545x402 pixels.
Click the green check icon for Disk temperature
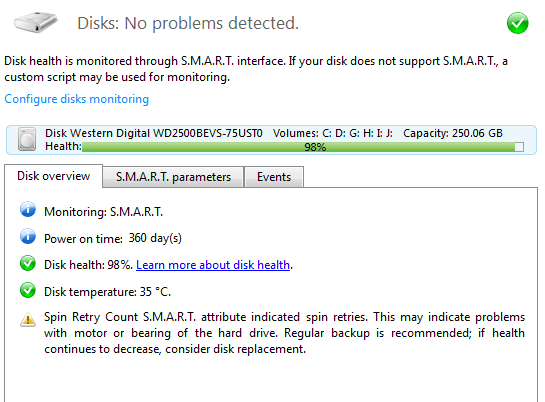click(x=28, y=290)
